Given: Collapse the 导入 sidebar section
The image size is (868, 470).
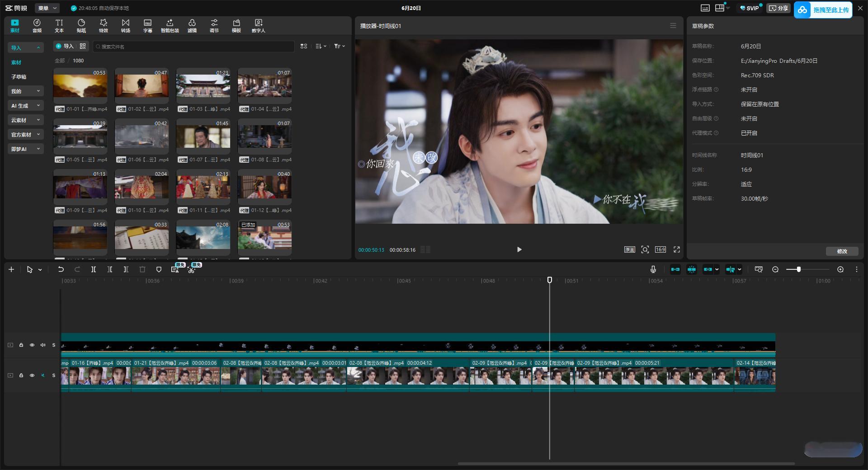Looking at the screenshot, I should pos(25,47).
